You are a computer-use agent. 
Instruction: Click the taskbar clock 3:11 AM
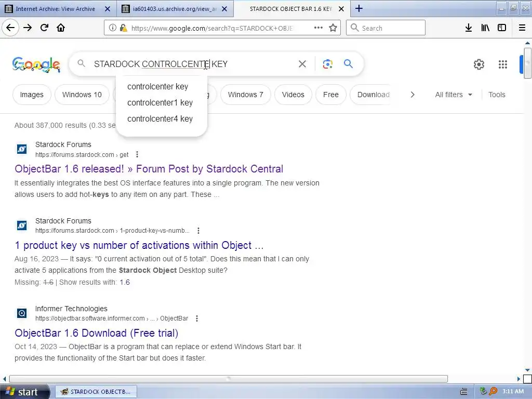(513, 391)
